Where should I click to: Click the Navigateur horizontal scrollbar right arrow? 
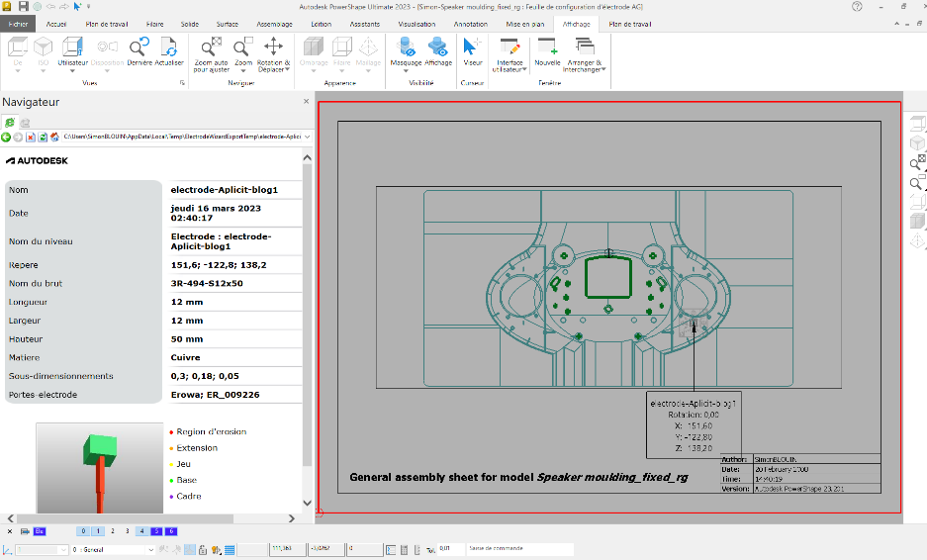click(x=292, y=518)
